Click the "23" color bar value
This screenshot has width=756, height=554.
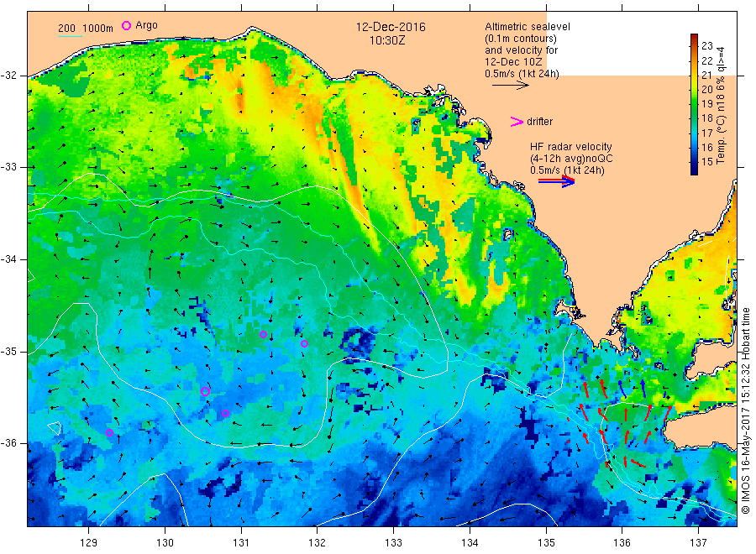tap(706, 46)
